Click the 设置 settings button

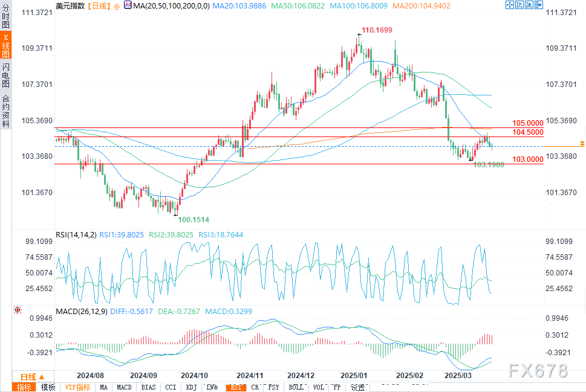pos(357,387)
